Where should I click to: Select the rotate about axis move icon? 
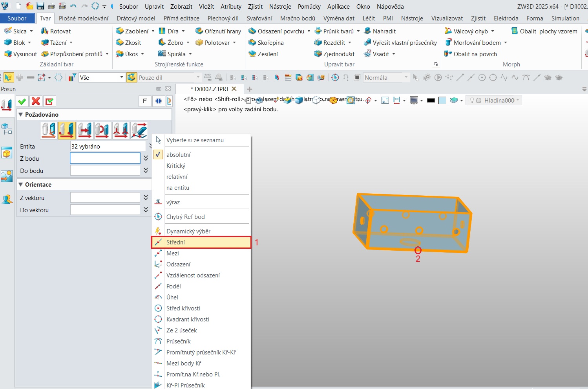point(103,130)
